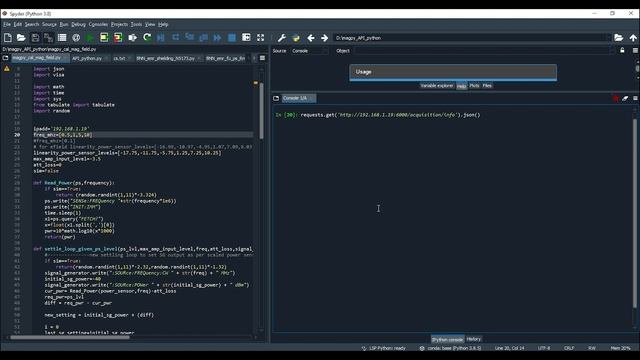Viewport: 640px width, 360px height.
Task: Open the Search menu
Action: 32,24
